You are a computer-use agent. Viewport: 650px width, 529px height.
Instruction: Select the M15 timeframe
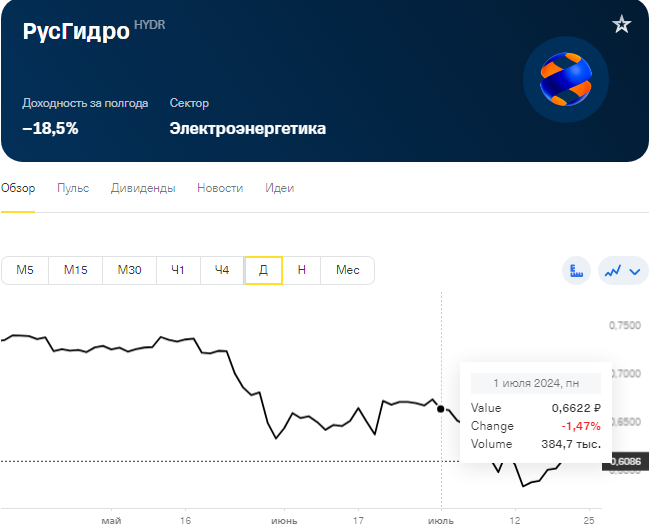(x=75, y=270)
